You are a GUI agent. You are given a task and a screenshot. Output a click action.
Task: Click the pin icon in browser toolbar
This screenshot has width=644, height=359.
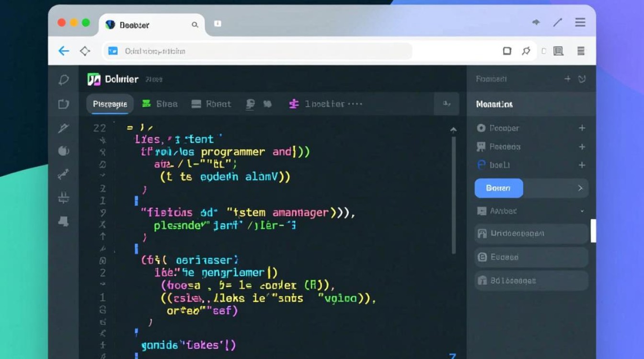526,51
